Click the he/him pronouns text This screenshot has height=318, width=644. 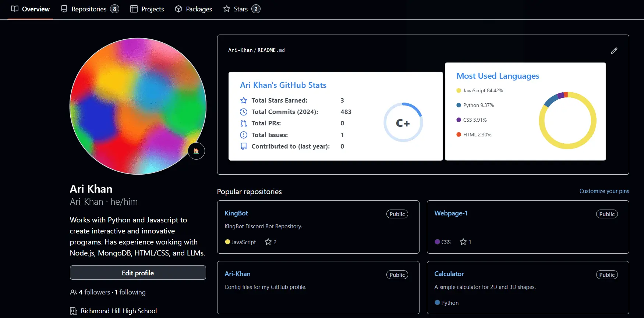point(124,202)
